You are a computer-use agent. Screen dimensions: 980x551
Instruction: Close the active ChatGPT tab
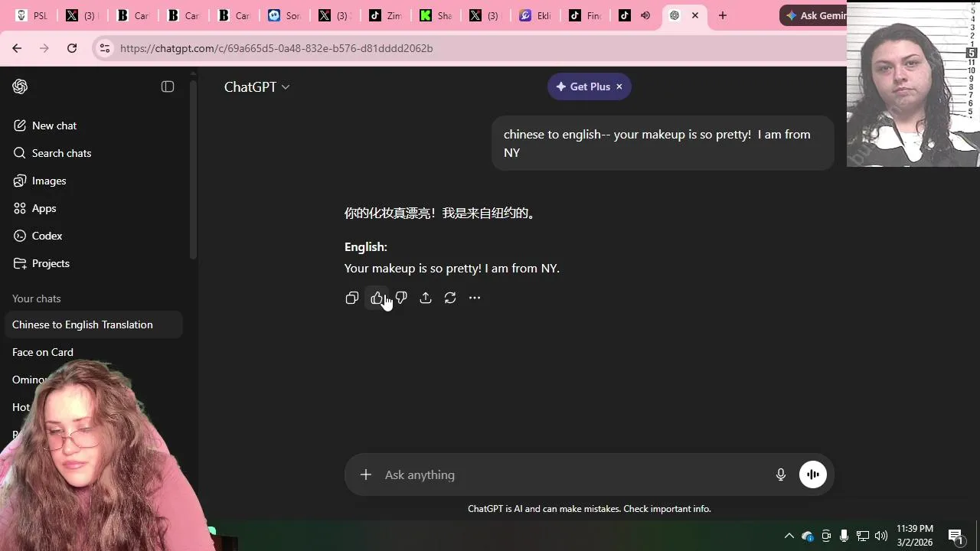click(695, 15)
